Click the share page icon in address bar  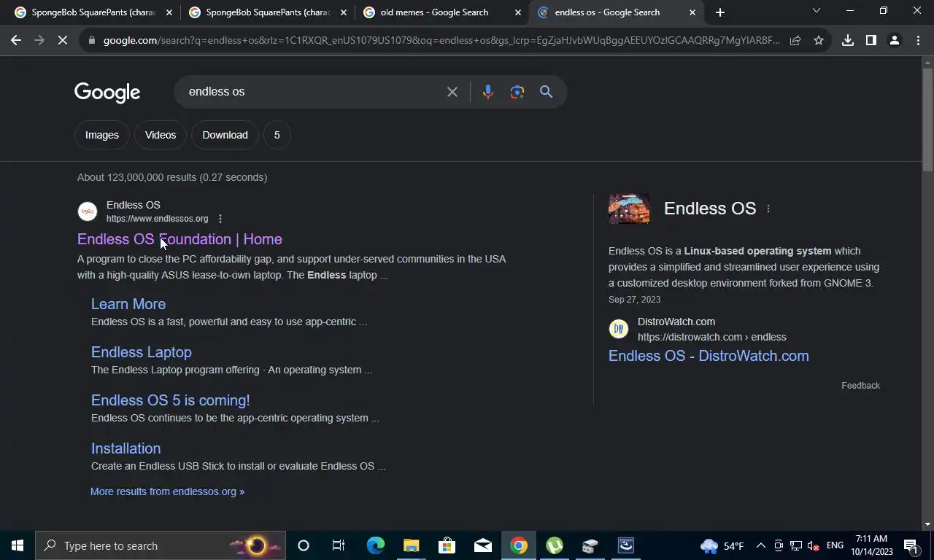[x=795, y=41]
